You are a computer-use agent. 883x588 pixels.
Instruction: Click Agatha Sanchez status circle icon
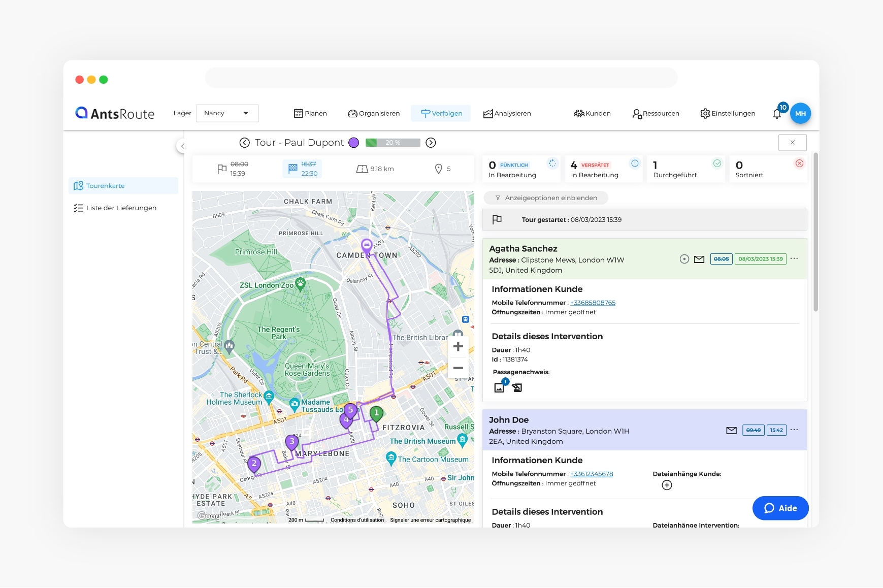click(684, 259)
